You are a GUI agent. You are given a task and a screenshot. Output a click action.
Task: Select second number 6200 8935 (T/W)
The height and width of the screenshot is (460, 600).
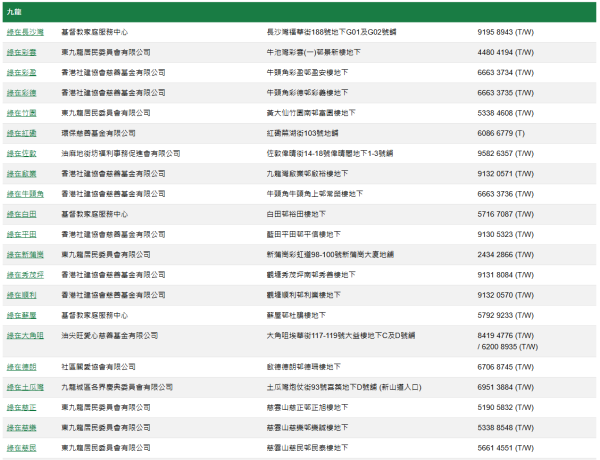coord(510,347)
